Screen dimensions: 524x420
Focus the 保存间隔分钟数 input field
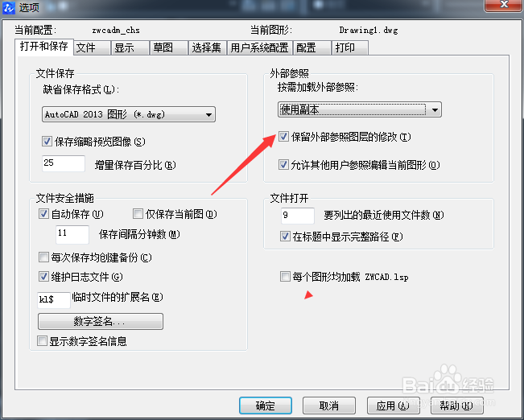click(x=72, y=234)
